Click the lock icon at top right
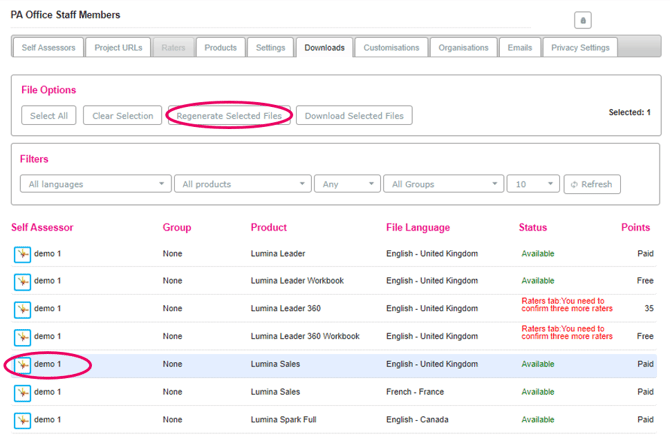This screenshot has width=670, height=443. [583, 20]
